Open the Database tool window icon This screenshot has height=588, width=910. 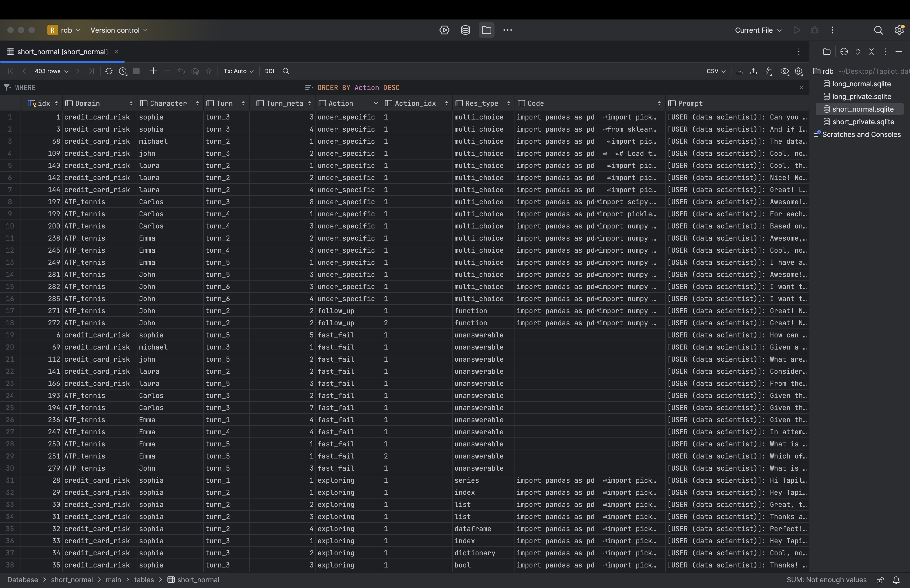[465, 30]
